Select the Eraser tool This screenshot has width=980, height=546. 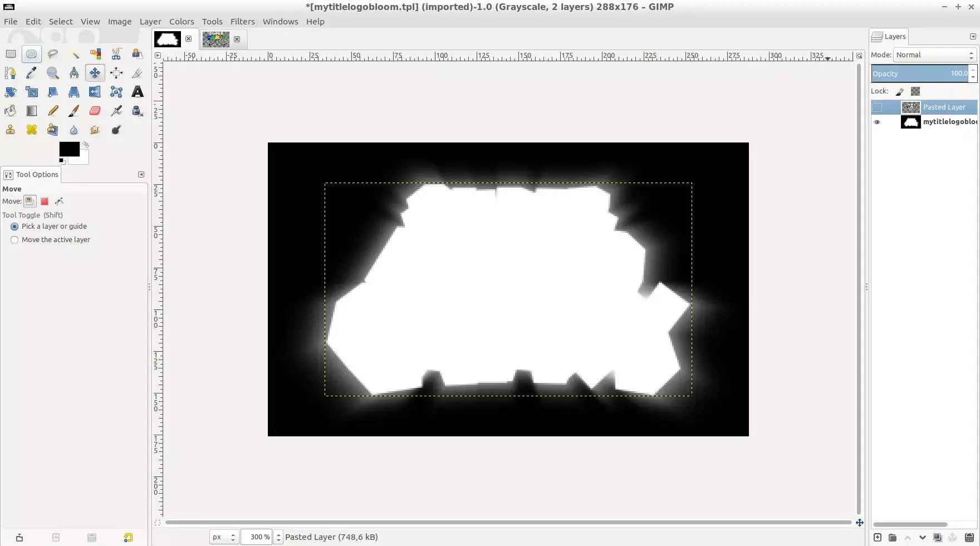pyautogui.click(x=95, y=111)
